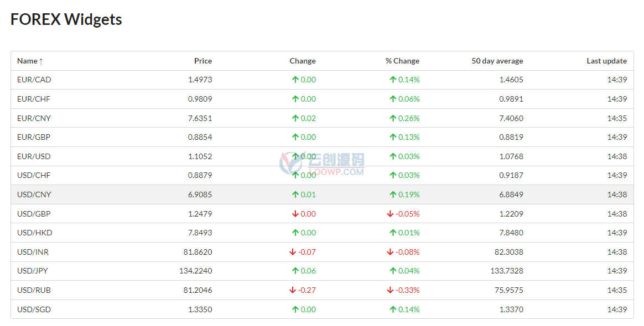Image resolution: width=644 pixels, height=326 pixels.
Task: Click the USD/HKD pair name
Action: click(x=34, y=233)
